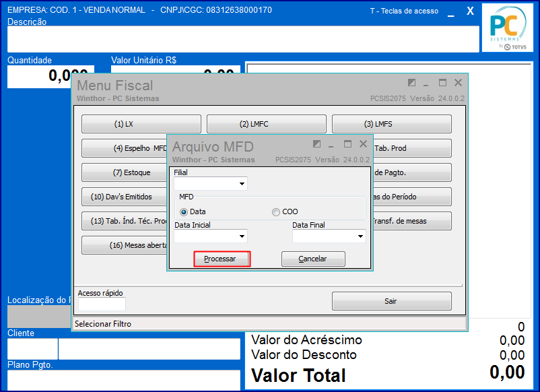Click the do Período button
Screen dimensions: 540x392
click(412, 197)
